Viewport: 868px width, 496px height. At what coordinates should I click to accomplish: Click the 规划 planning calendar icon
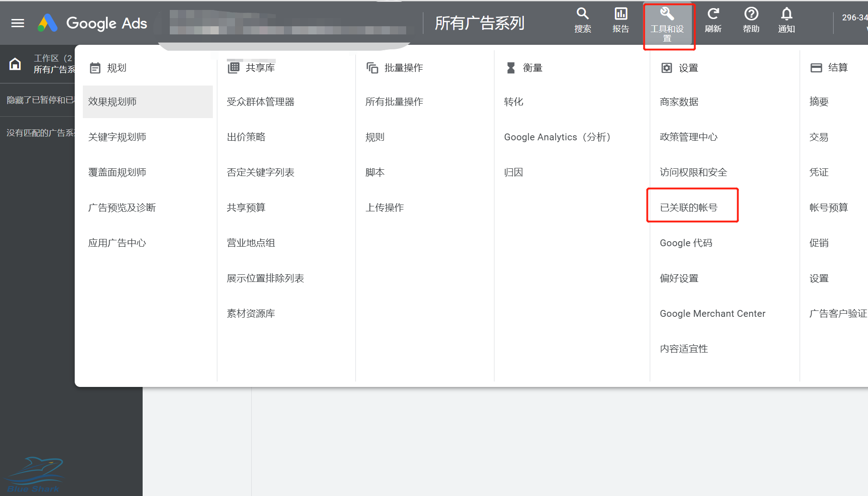click(x=95, y=68)
